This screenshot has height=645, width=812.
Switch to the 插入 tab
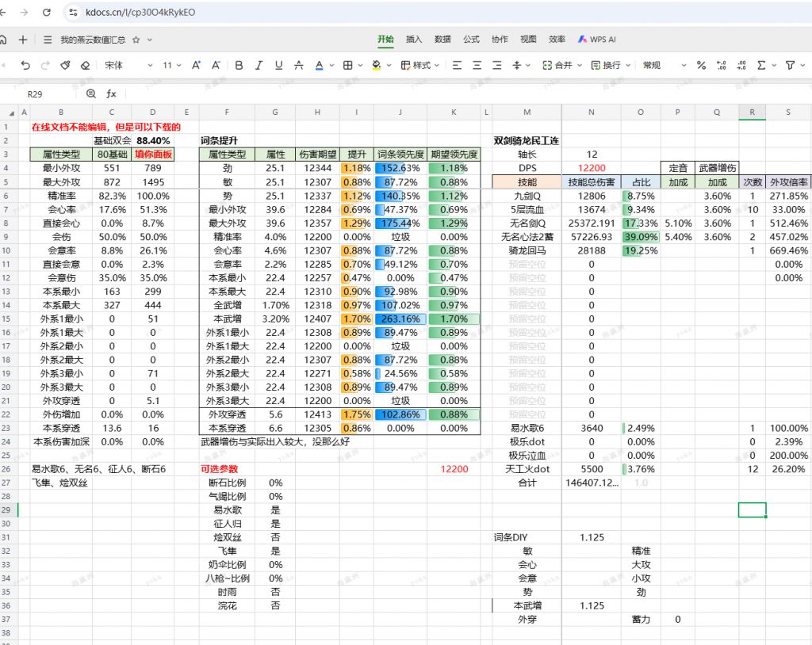414,39
